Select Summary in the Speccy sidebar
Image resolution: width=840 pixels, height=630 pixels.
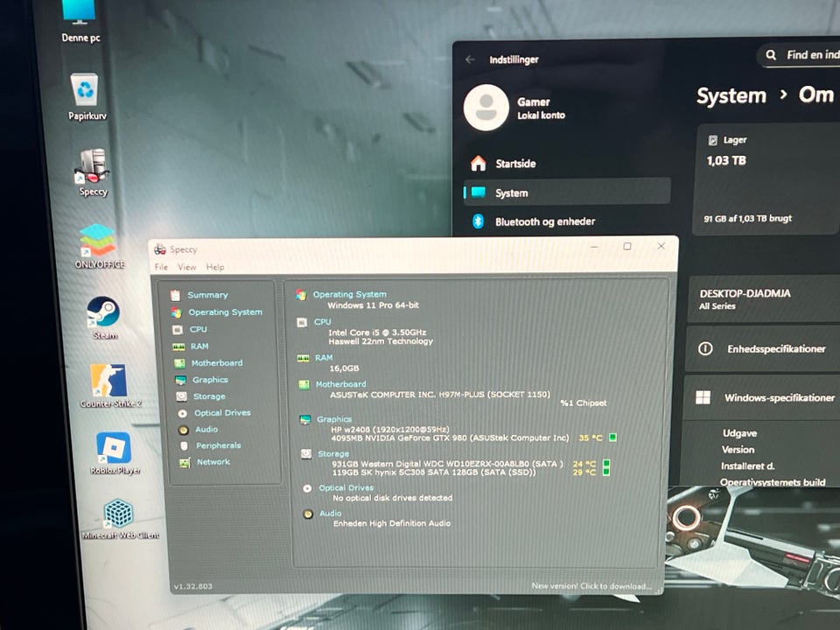coord(207,295)
